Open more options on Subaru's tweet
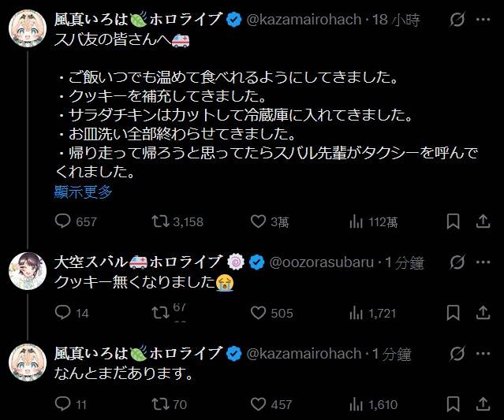This screenshot has width=504, height=420. 483,262
